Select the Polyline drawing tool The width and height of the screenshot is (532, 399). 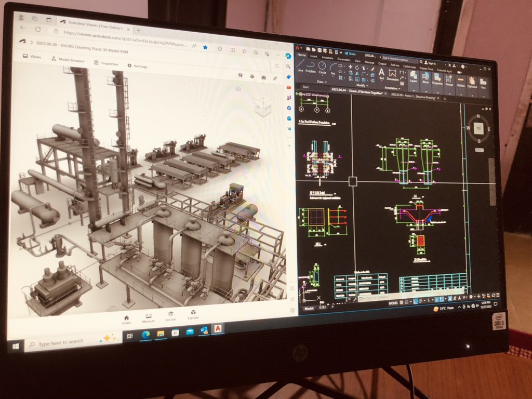pyautogui.click(x=311, y=67)
